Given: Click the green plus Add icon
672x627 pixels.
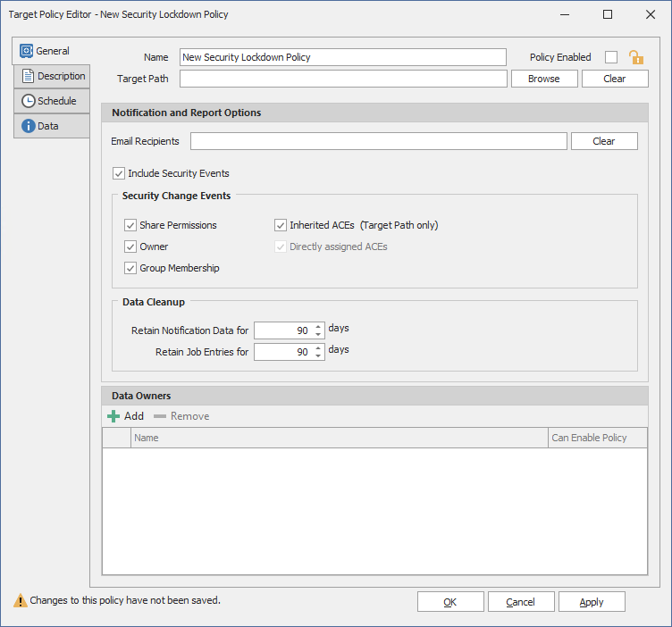Looking at the screenshot, I should coord(113,416).
